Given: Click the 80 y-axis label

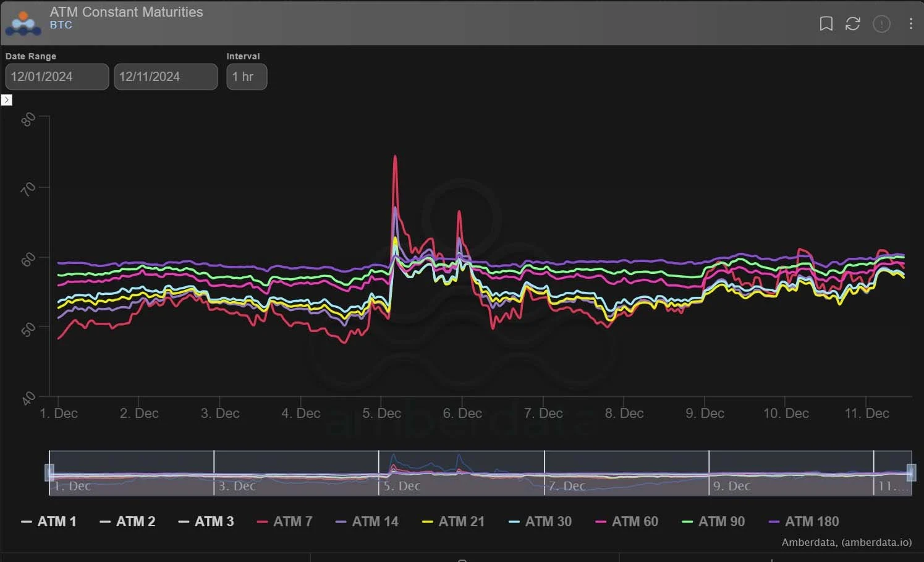Looking at the screenshot, I should tap(28, 119).
